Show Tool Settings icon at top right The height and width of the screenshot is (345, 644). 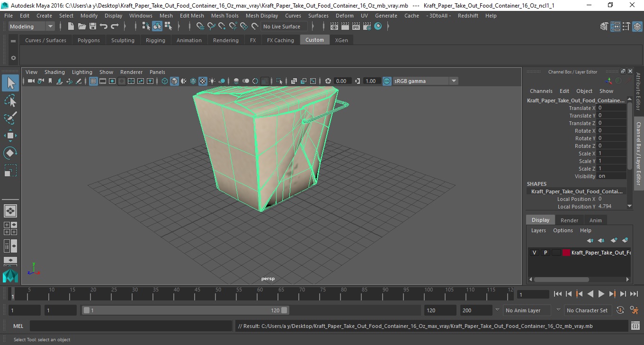pyautogui.click(x=626, y=27)
